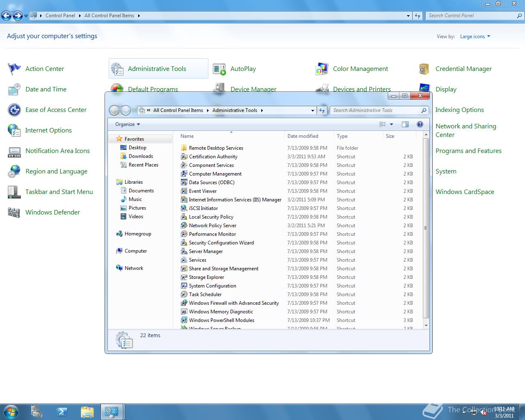Open the Administrative Tools icon in Control Panel
Screen dimensions: 525x420
click(x=117, y=69)
